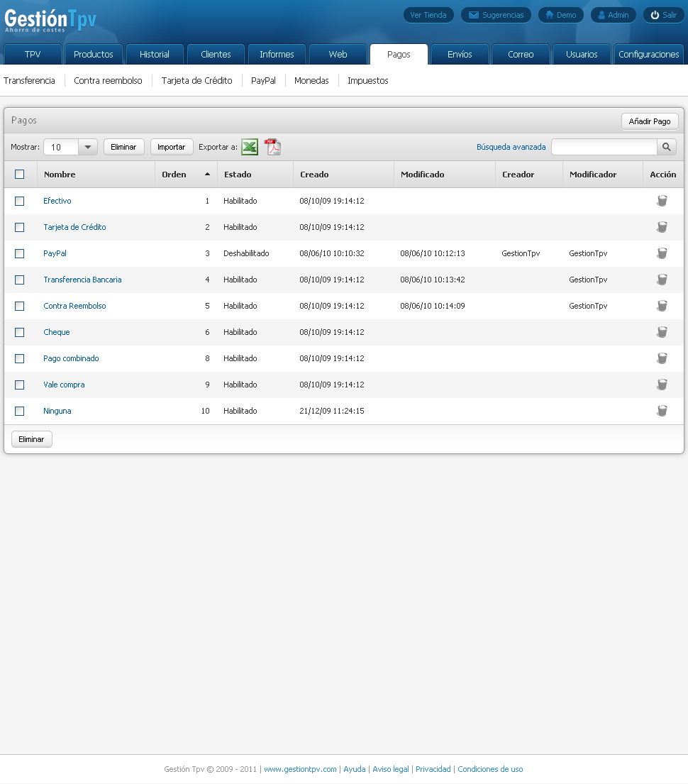Image resolution: width=688 pixels, height=784 pixels.
Task: Click the GestiónTpv logo
Action: pos(50,21)
